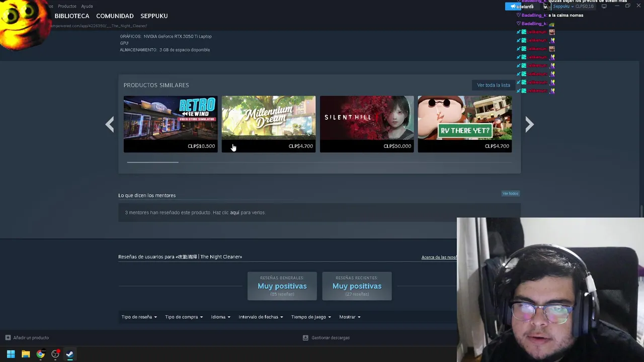Open the Millennium Dream game thumbnail
The height and width of the screenshot is (362, 644).
pos(269,118)
